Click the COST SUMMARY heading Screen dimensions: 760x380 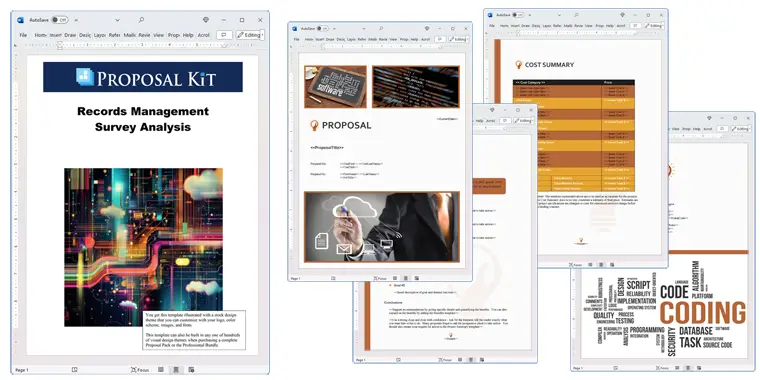coord(549,64)
